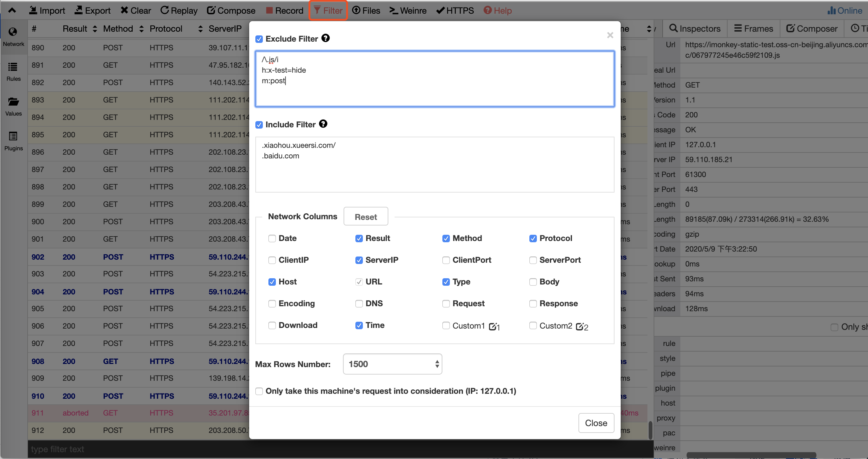Select session row 912
Screen dimensions: 868x459
click(138, 430)
